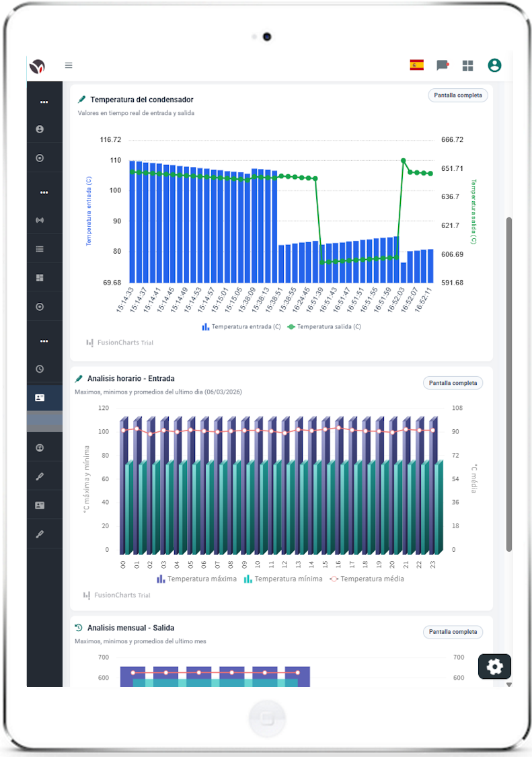Open Pantalla completa for Analisis horario - Entrada
The image size is (532, 757).
(x=453, y=383)
